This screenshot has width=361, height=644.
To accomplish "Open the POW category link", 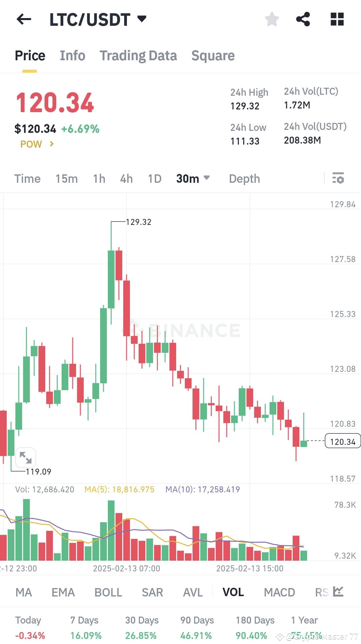I will (36, 144).
